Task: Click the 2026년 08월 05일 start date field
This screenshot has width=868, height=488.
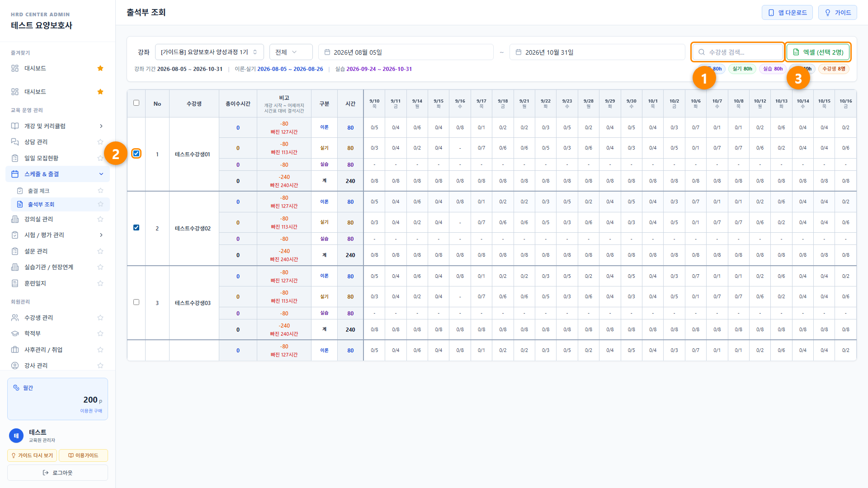Action: tap(406, 52)
